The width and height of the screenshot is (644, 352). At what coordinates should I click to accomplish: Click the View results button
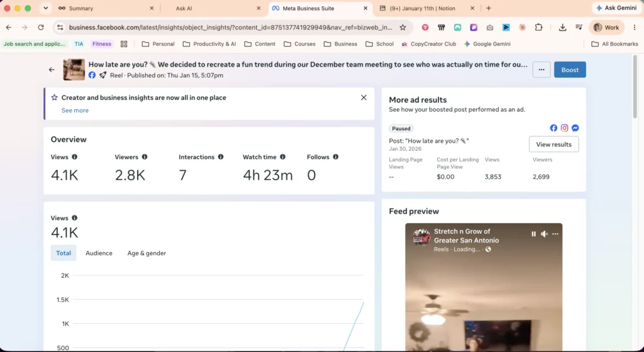point(553,145)
